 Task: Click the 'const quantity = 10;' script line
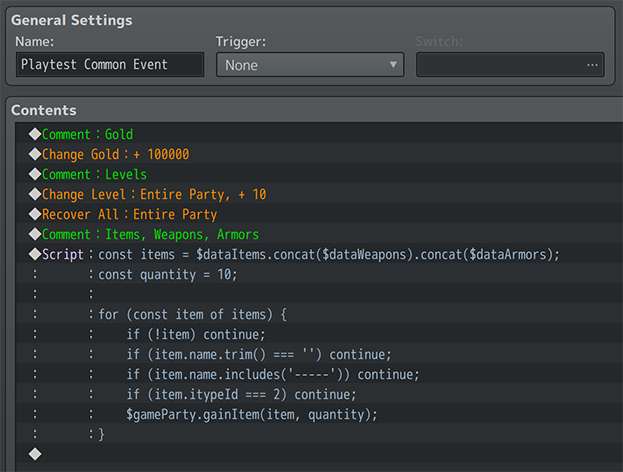(319, 274)
